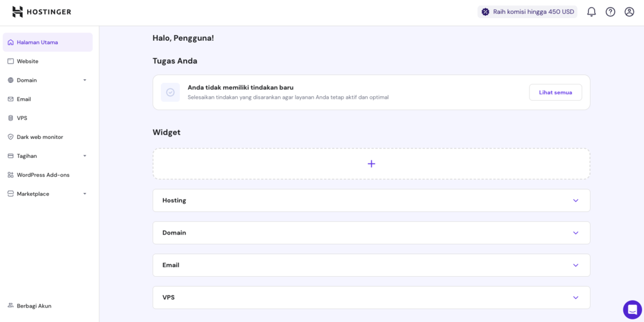Open the notifications bell
The width and height of the screenshot is (644, 322).
tap(591, 12)
